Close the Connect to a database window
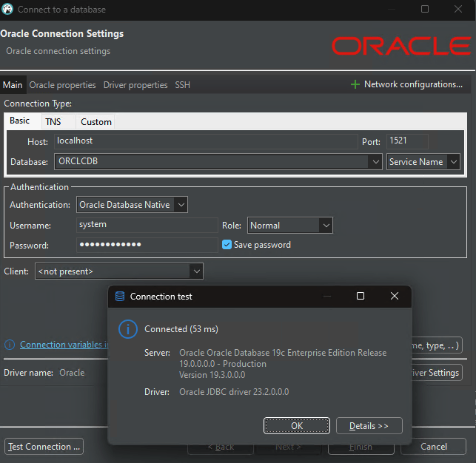 tap(458, 9)
